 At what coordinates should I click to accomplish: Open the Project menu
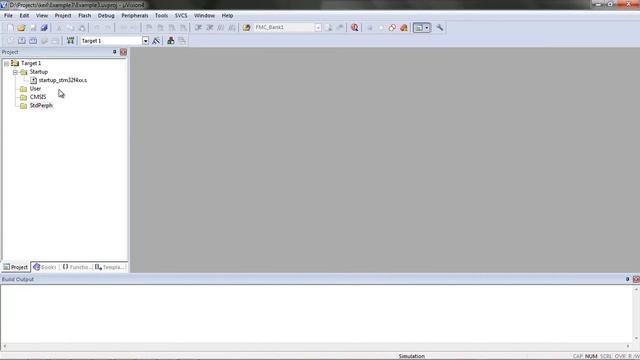63,16
